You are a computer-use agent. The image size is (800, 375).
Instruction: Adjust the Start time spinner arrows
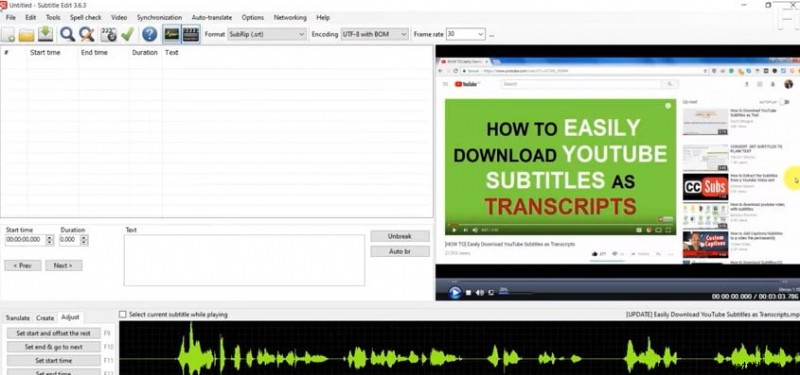tap(49, 239)
